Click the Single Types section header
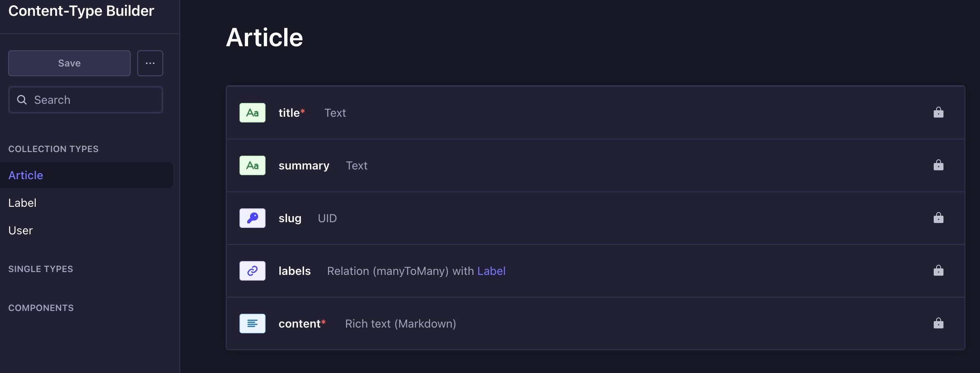 (41, 269)
